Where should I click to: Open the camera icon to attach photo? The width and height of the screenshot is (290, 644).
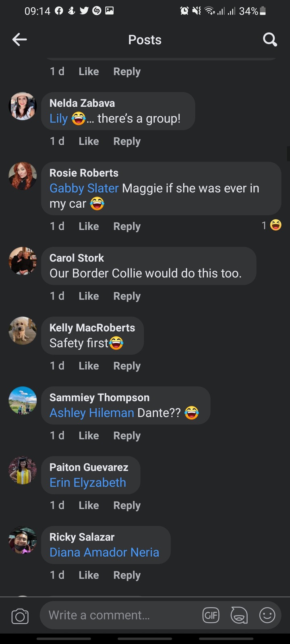tap(20, 616)
